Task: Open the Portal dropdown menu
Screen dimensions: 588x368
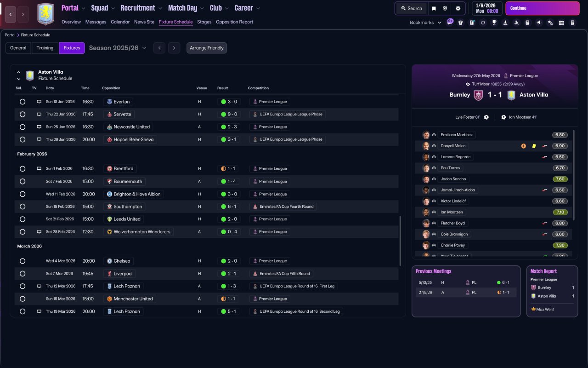Action: (73, 8)
